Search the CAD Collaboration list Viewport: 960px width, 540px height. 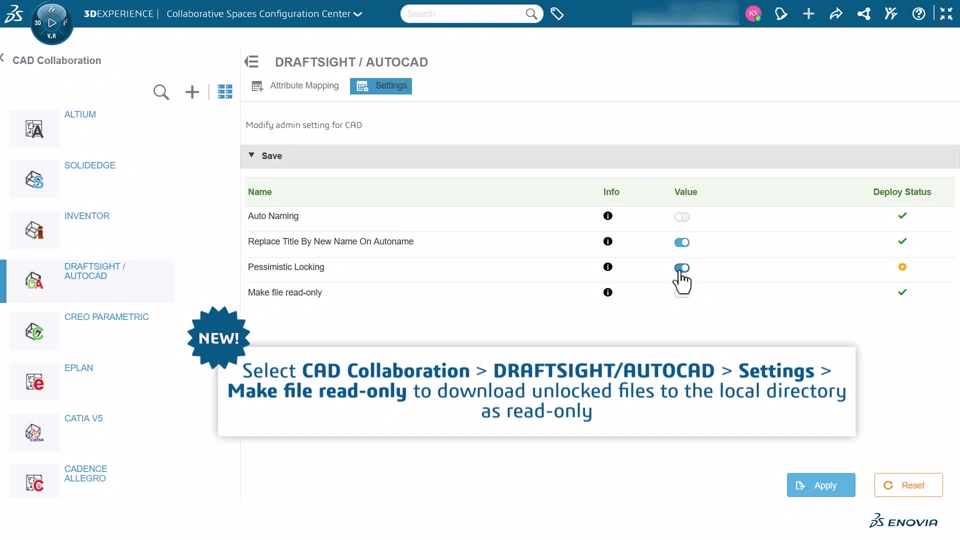point(161,92)
